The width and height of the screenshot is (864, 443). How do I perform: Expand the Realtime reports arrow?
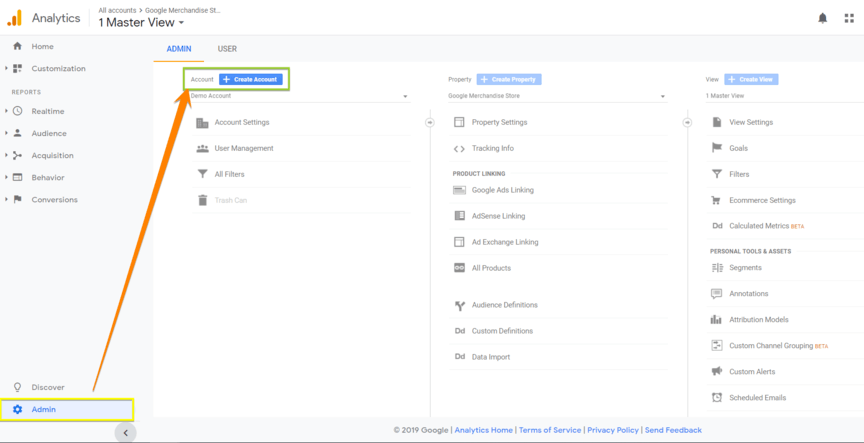pyautogui.click(x=6, y=111)
